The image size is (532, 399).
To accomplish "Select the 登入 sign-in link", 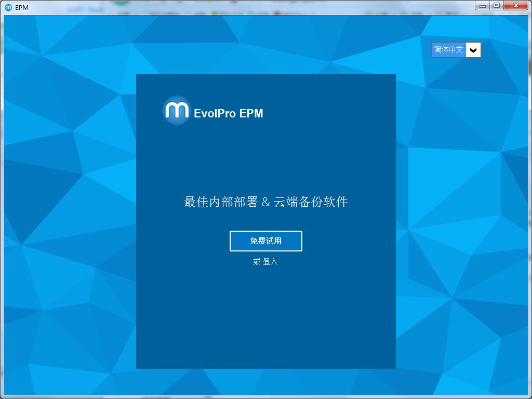I will [272, 262].
